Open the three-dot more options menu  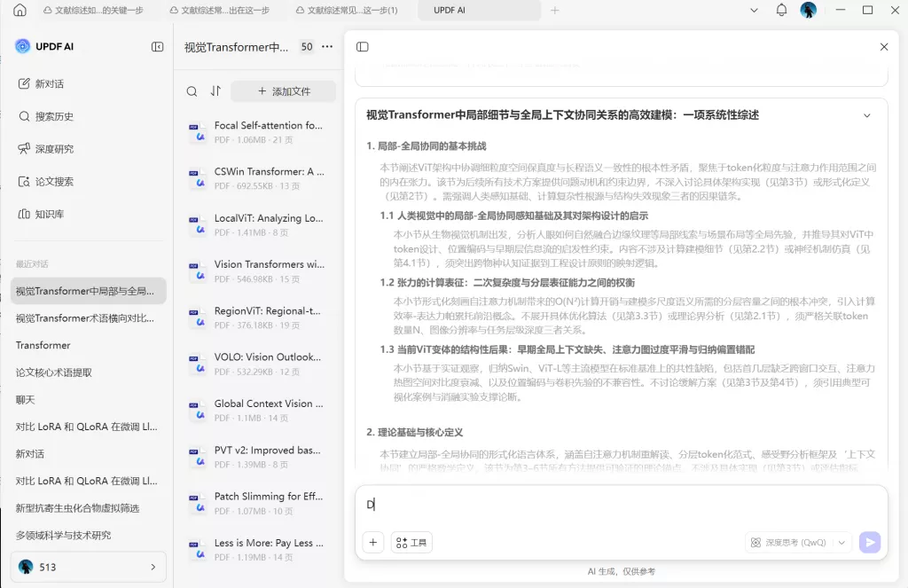click(x=327, y=47)
